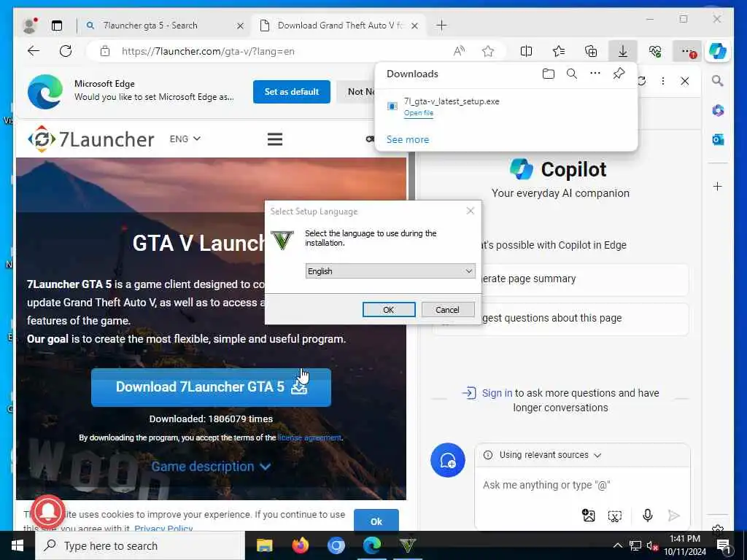View site information lock icon

pos(105,52)
